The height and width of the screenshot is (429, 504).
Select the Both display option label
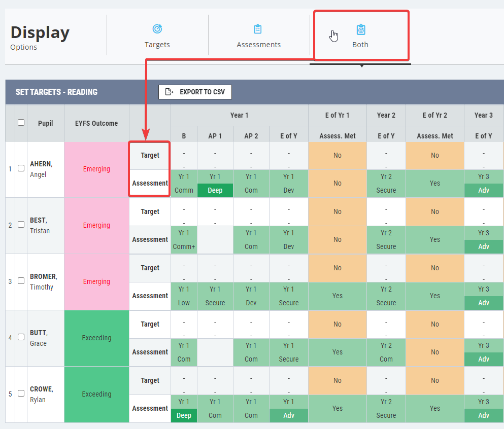click(x=360, y=45)
